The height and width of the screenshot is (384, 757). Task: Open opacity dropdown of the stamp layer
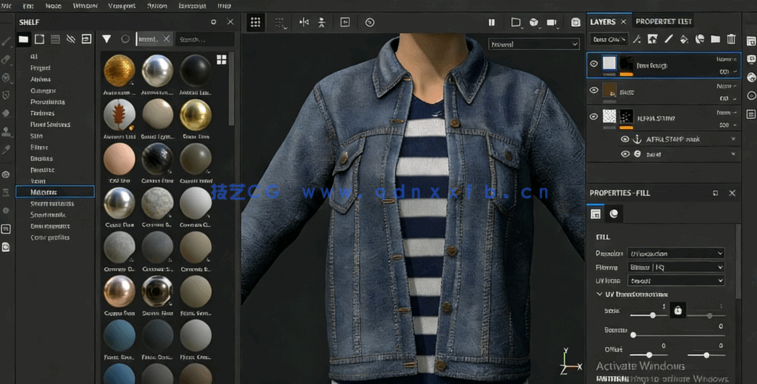point(728,125)
